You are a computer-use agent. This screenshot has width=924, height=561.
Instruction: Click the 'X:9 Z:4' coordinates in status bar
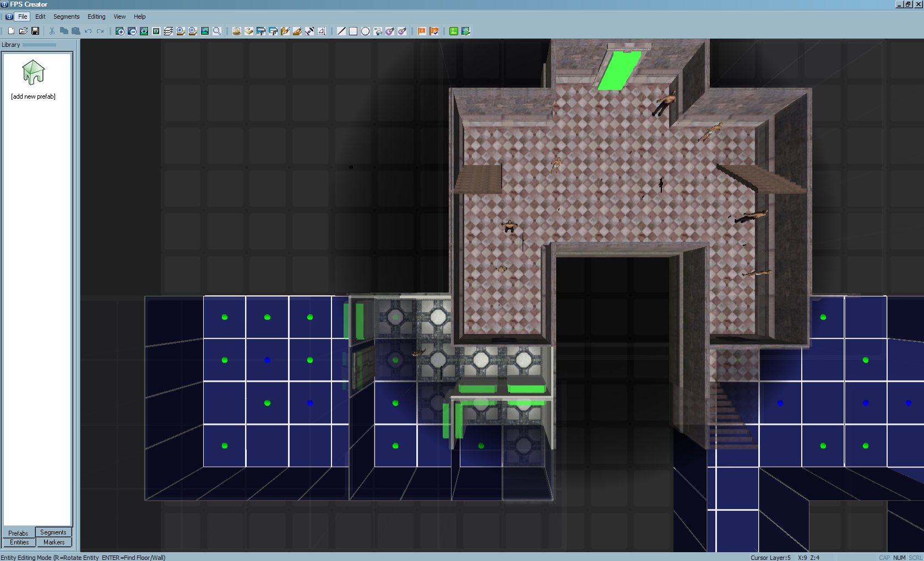[x=808, y=558]
